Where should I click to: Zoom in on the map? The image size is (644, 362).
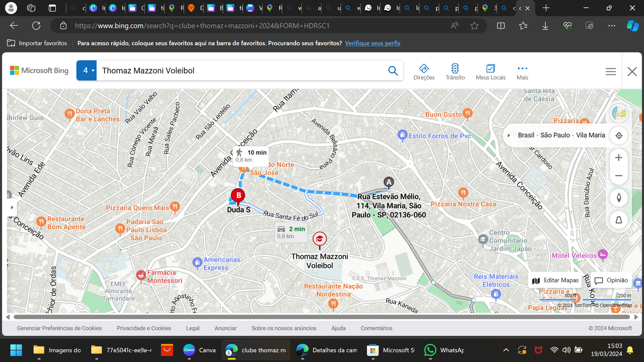[x=619, y=158]
